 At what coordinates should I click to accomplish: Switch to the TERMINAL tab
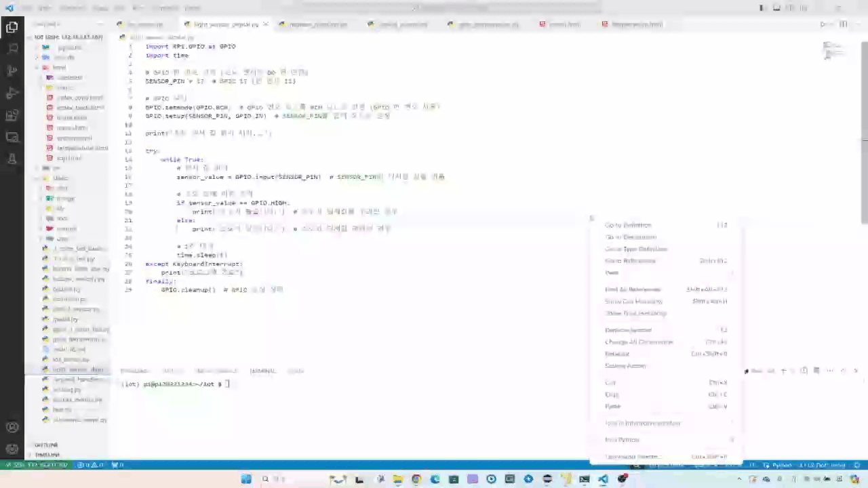[x=262, y=371]
